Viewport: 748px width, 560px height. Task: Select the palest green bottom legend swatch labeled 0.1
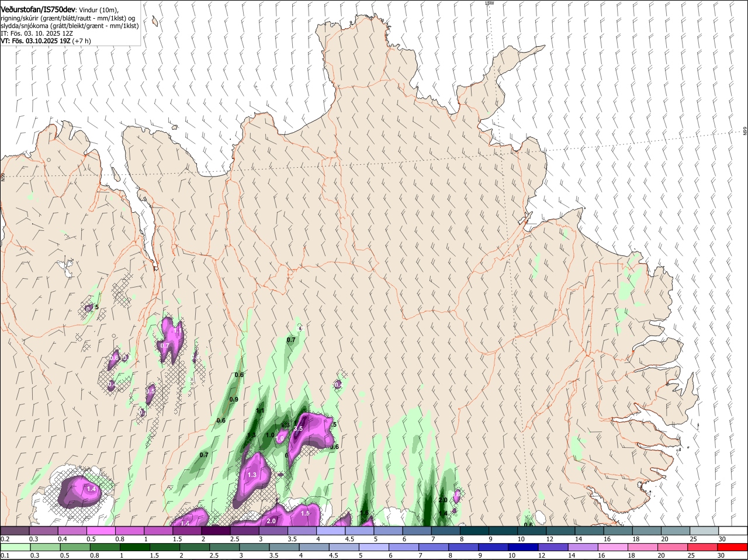coord(15,547)
